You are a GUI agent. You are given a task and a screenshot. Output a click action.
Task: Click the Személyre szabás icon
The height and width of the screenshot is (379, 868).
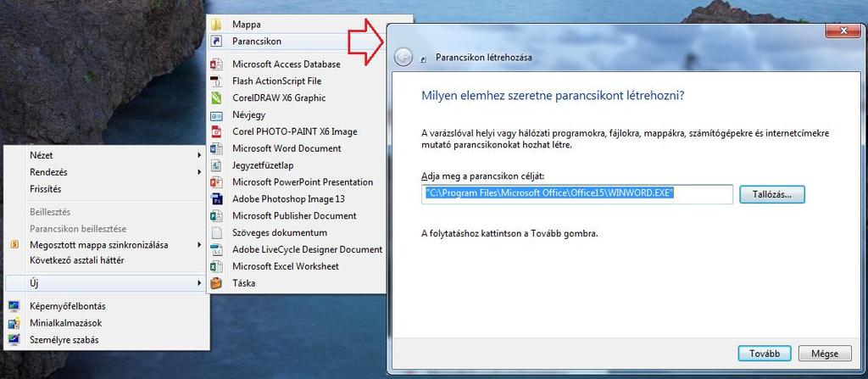click(14, 340)
